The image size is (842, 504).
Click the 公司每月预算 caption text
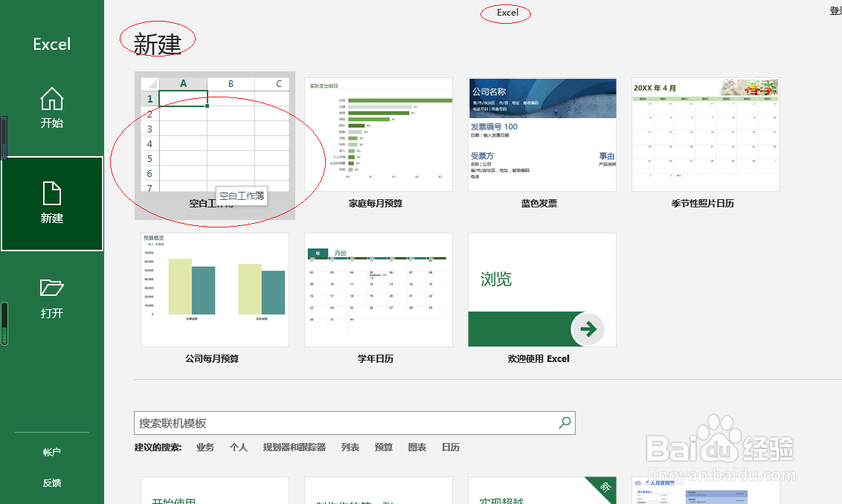point(212,358)
